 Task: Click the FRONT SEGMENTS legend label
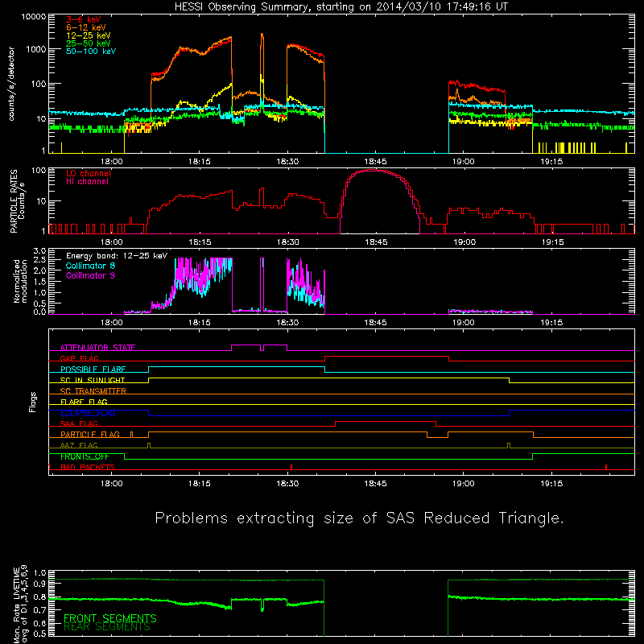(x=110, y=618)
